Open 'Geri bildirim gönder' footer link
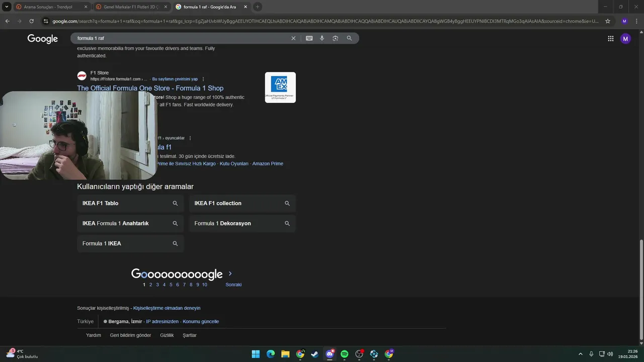 click(x=130, y=335)
